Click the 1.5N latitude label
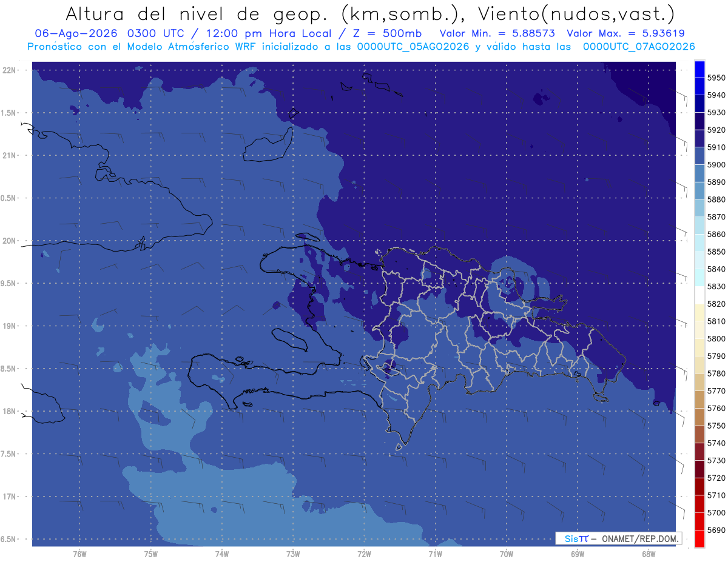 (x=9, y=113)
